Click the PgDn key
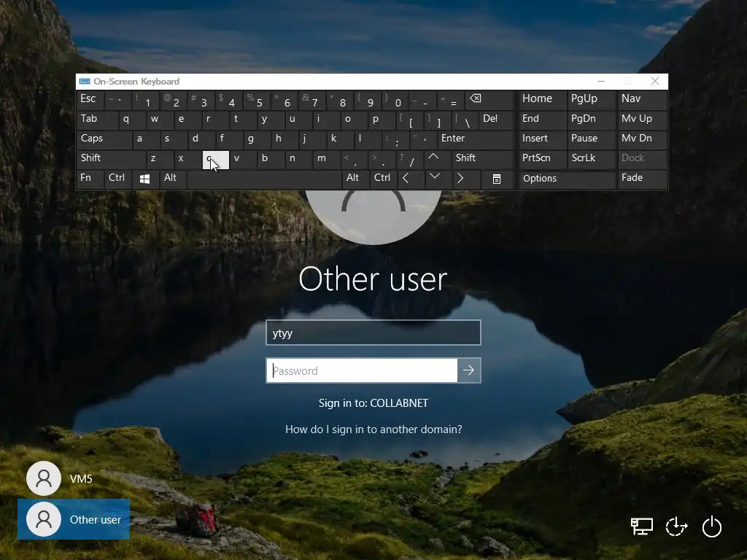Image resolution: width=747 pixels, height=560 pixels. (591, 120)
